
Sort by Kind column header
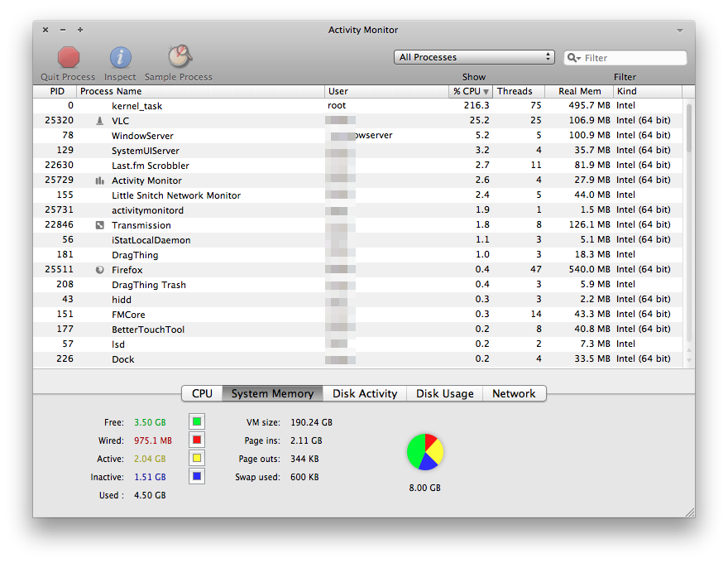coord(648,91)
